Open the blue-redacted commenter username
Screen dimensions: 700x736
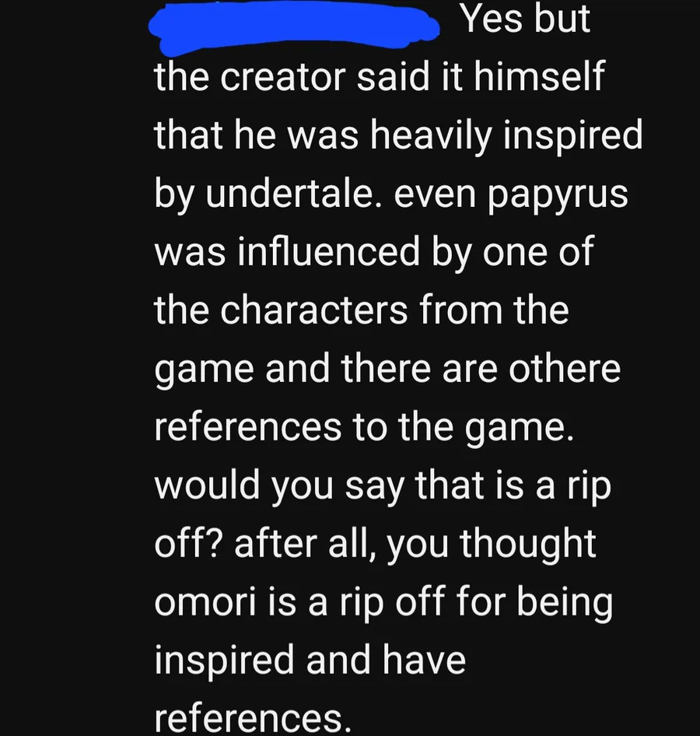click(295, 26)
